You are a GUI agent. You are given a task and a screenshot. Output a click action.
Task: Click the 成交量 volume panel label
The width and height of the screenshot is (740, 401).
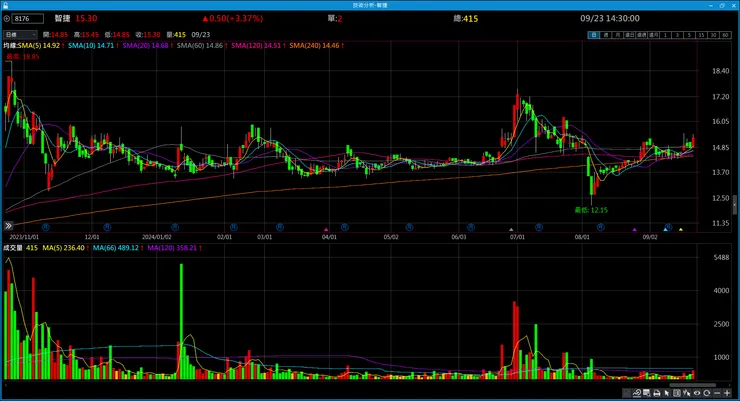coord(13,248)
